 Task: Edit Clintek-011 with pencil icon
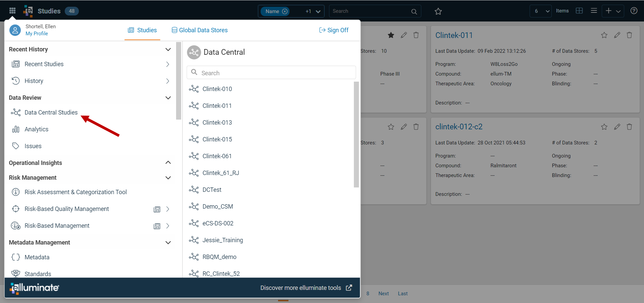coord(617,35)
